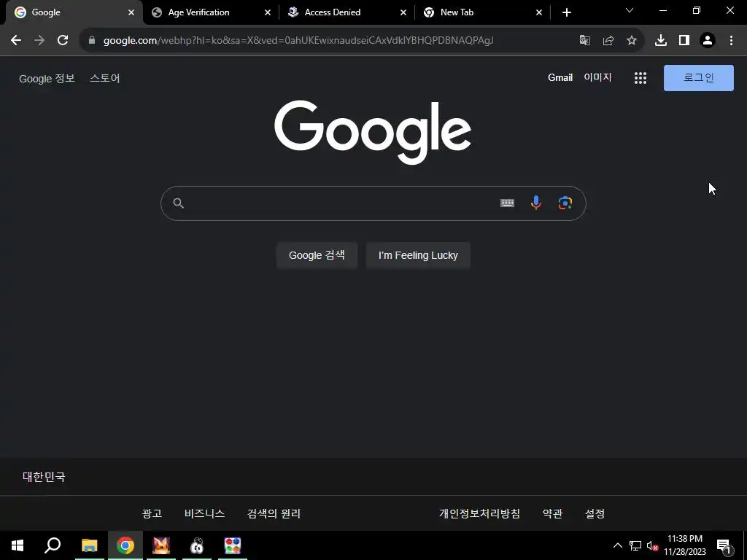Open the 이미지 link
Viewport: 747px width, 560px height.
[597, 77]
